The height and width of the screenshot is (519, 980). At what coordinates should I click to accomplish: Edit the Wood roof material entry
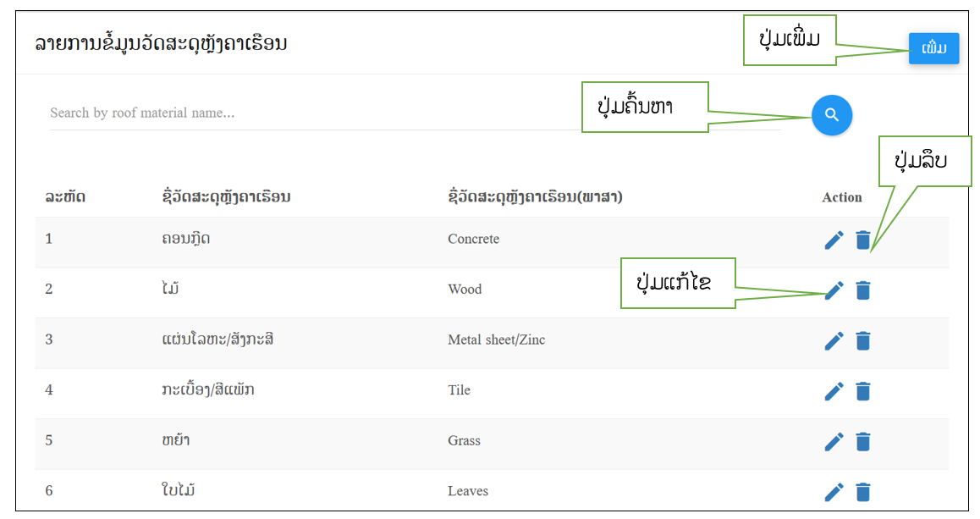coord(834,290)
